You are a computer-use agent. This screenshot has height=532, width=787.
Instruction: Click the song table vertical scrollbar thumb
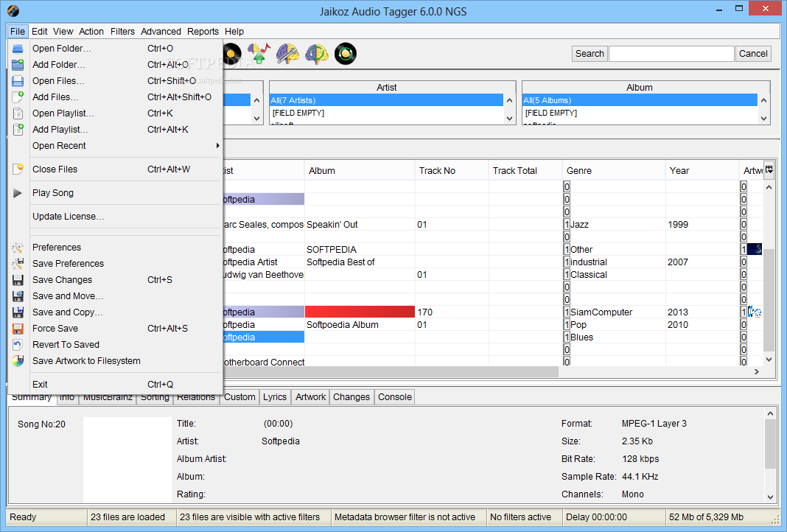pos(769,300)
